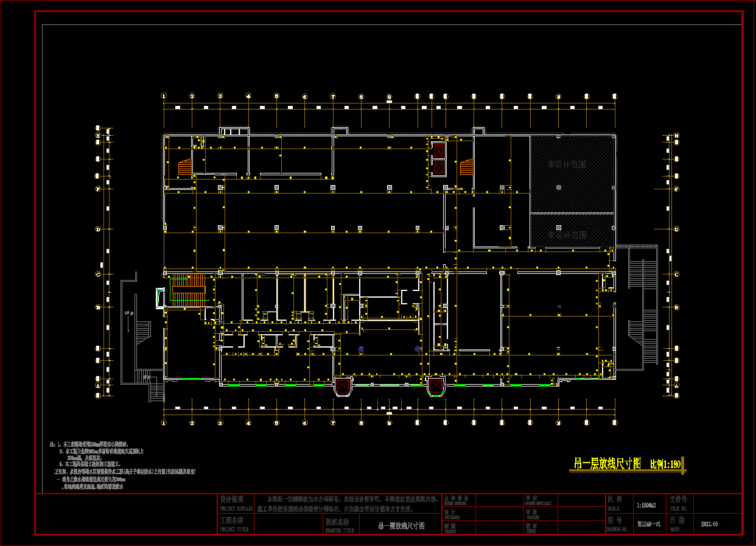Select the cyan outlined element near left stair
756x546 pixels.
(x=160, y=298)
